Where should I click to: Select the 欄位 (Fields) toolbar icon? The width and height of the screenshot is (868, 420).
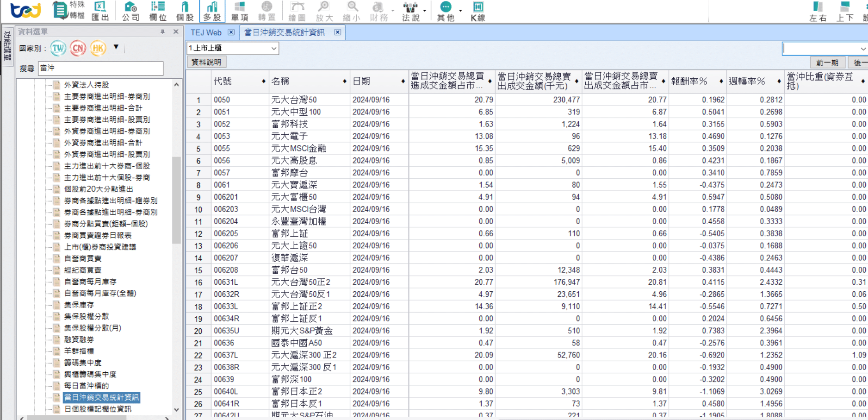(158, 11)
